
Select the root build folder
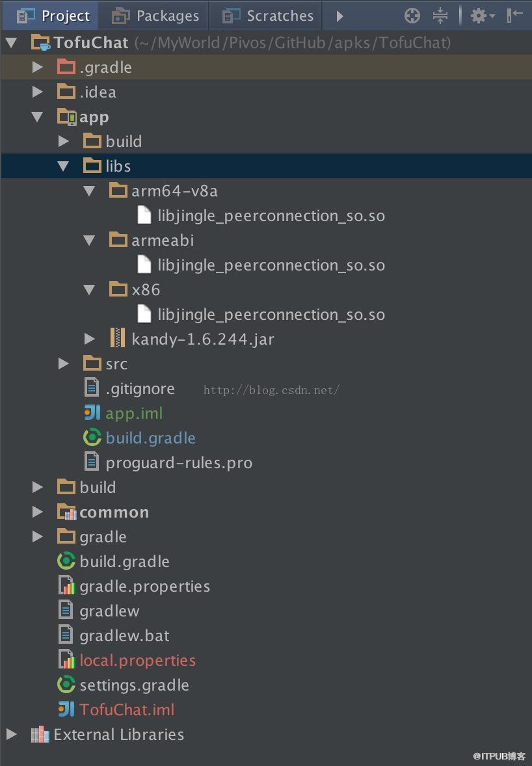[98, 487]
